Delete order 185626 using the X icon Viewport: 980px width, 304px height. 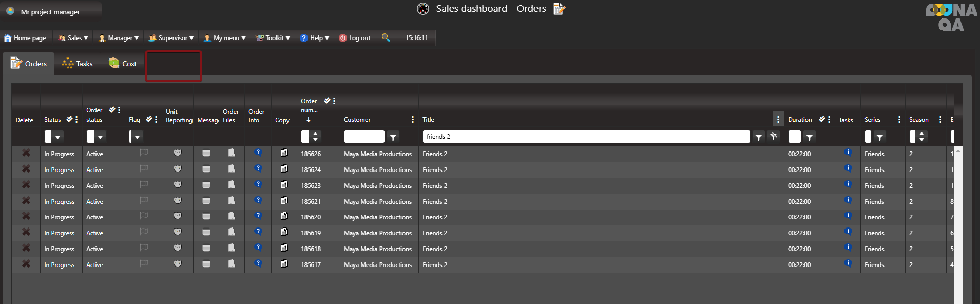[26, 153]
